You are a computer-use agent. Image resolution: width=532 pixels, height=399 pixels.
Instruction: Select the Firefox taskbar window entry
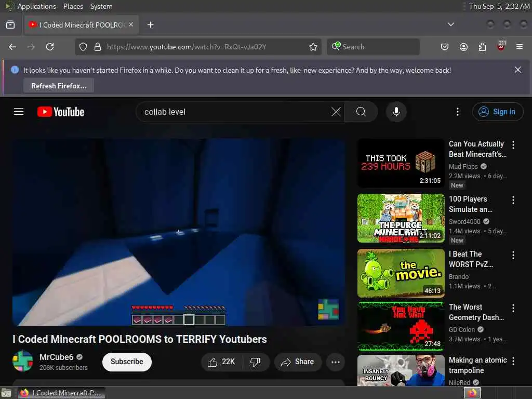tap(61, 393)
